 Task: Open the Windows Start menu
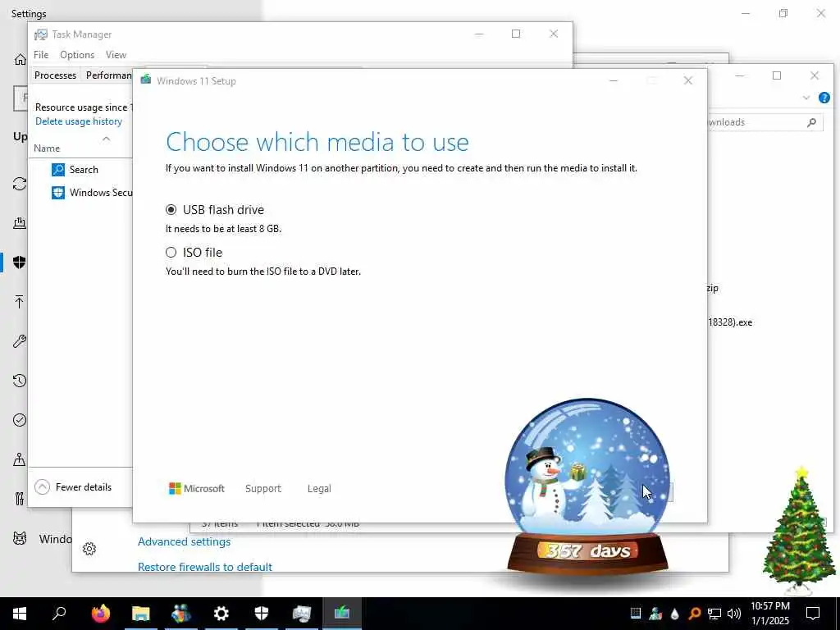click(x=20, y=614)
